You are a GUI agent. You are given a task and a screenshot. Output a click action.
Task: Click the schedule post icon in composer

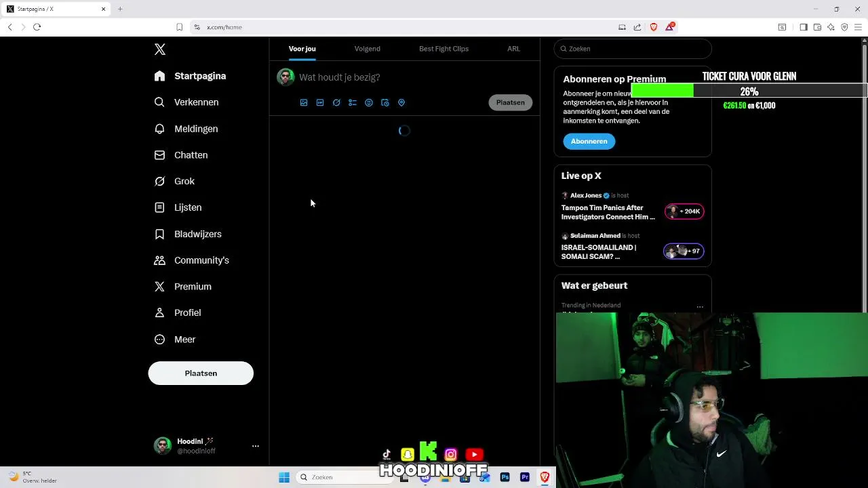click(x=385, y=102)
